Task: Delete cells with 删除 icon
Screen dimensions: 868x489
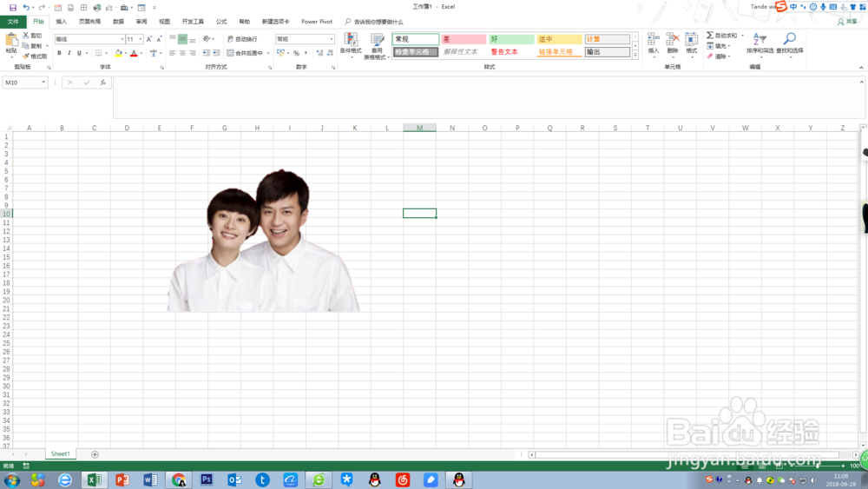Action: point(673,43)
